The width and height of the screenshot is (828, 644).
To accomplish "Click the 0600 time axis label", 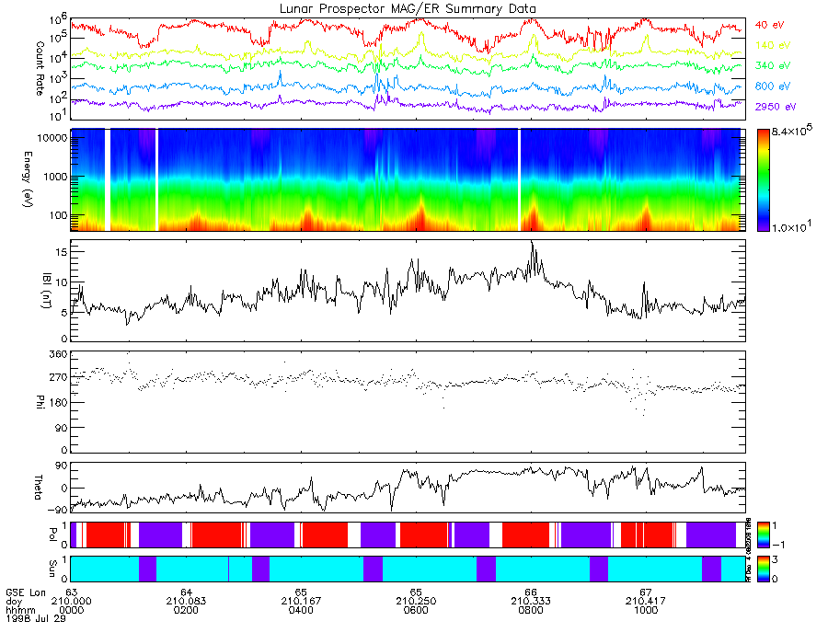I will click(416, 610).
